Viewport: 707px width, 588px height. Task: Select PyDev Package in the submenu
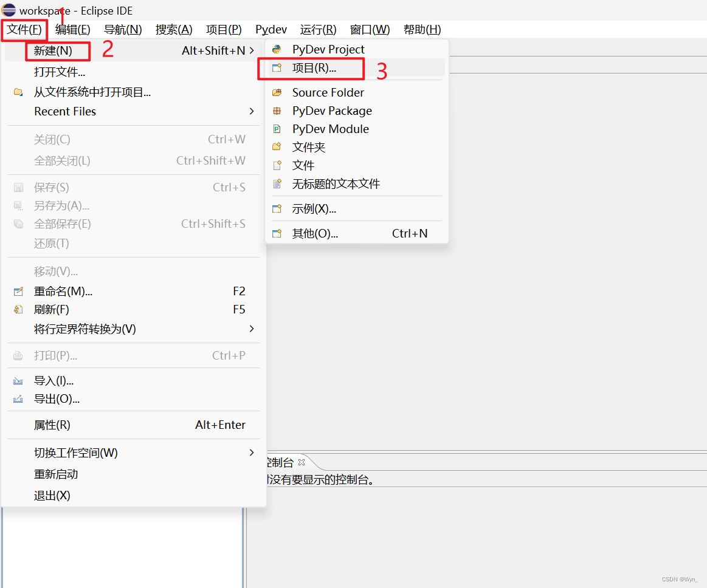pos(357,111)
